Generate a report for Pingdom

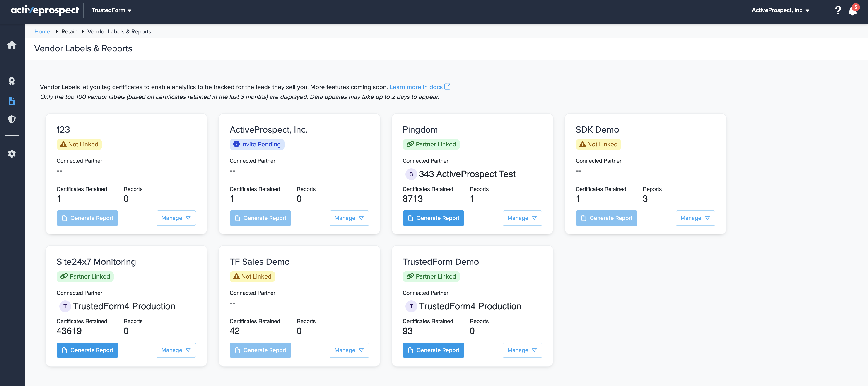[x=433, y=218]
